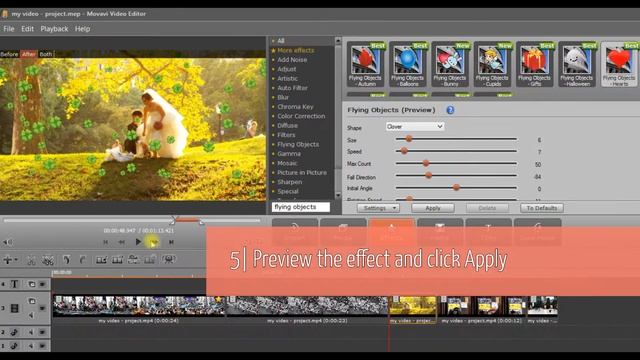Select Flying Objects - Hearts effect thumbnail
Image resolution: width=640 pixels, height=360 pixels.
tap(619, 64)
